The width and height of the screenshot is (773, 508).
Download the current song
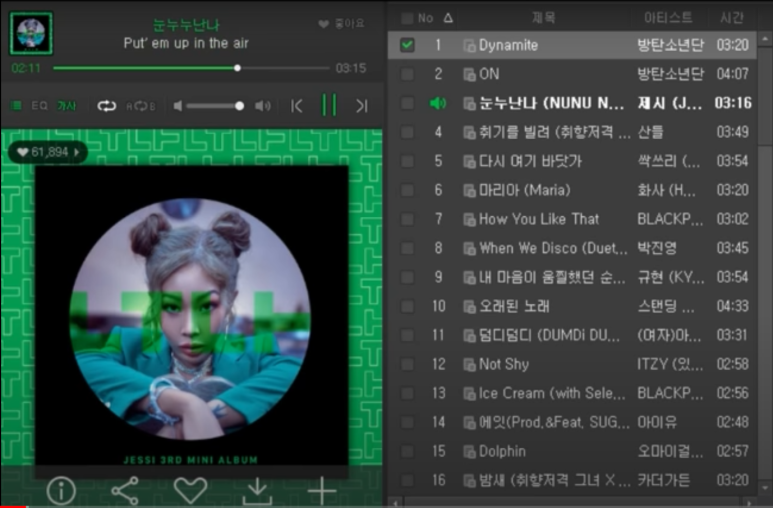pos(257,491)
